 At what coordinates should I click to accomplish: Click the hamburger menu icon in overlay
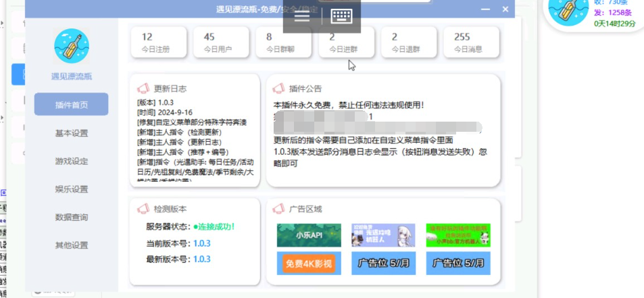coord(302,16)
